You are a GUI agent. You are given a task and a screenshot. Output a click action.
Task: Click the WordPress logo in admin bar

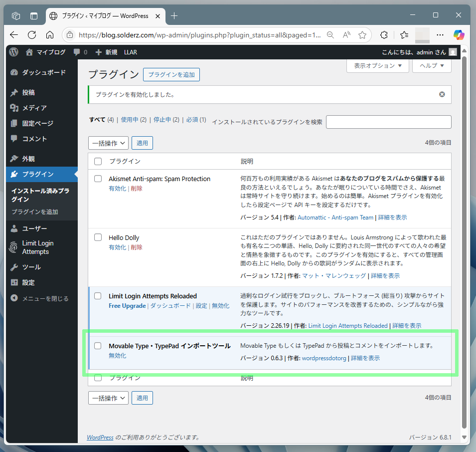[14, 52]
